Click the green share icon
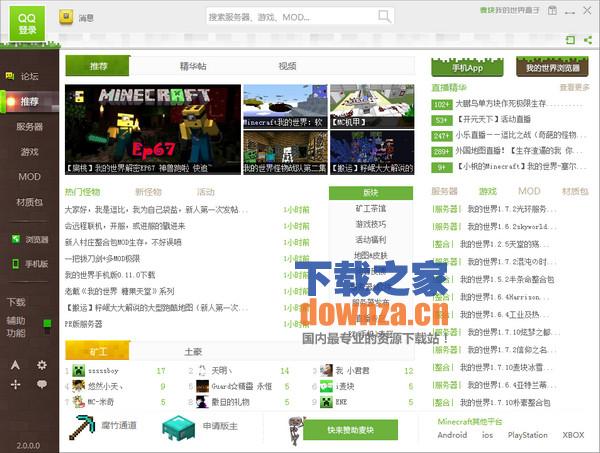 pos(588,40)
